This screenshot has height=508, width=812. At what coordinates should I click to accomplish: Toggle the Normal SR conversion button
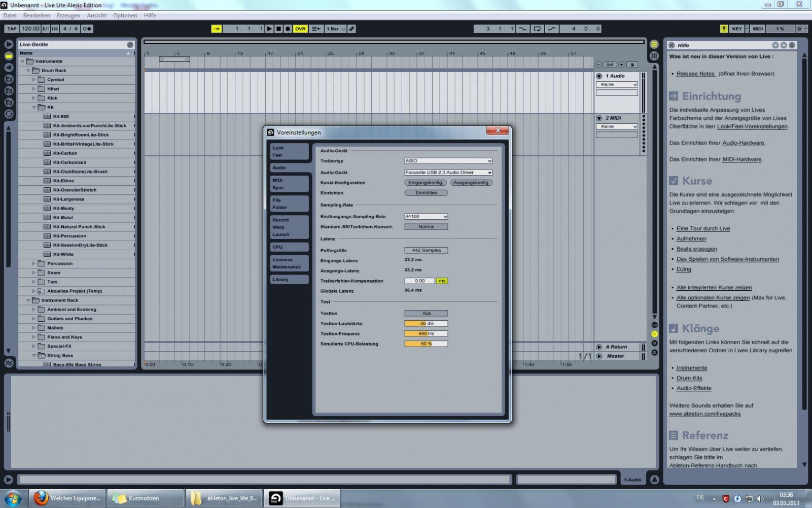426,227
